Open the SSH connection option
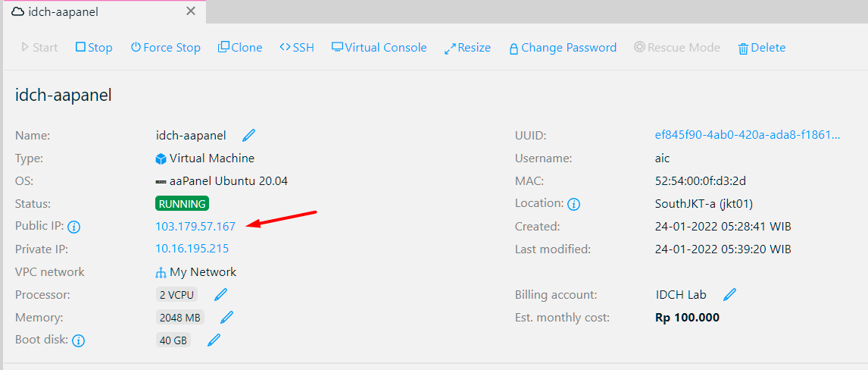Image resolution: width=868 pixels, height=370 pixels. point(296,47)
